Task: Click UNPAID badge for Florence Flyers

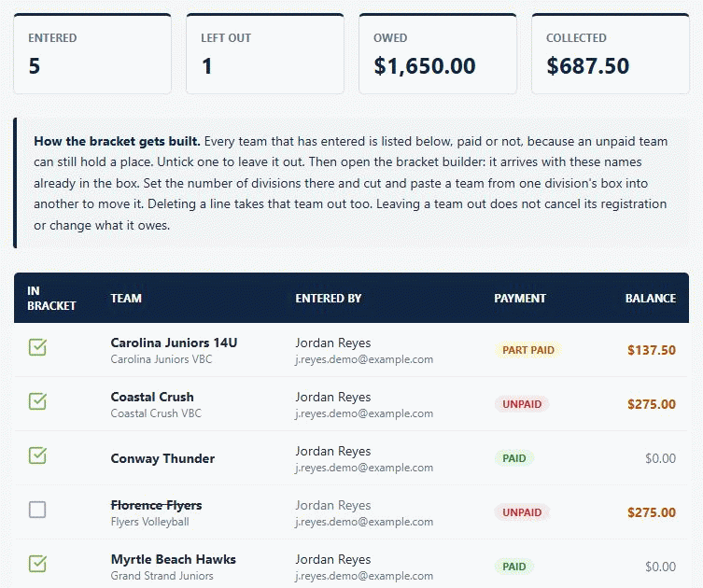Action: pyautogui.click(x=522, y=512)
